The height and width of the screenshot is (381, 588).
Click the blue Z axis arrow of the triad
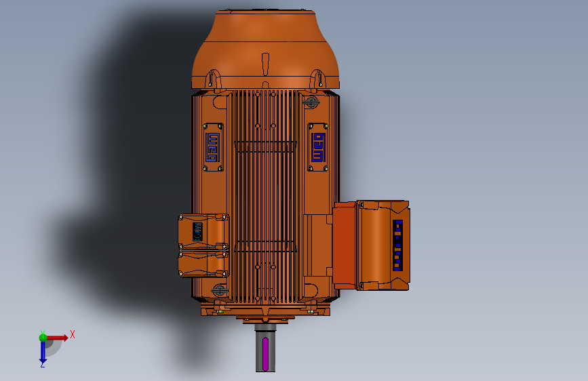point(43,353)
